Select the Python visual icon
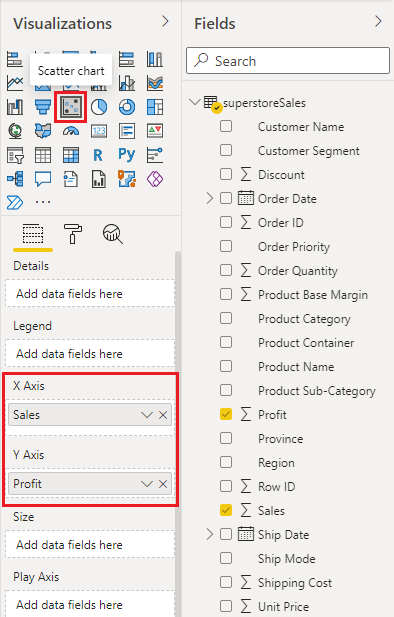Screen dimensions: 394x617 (126, 155)
